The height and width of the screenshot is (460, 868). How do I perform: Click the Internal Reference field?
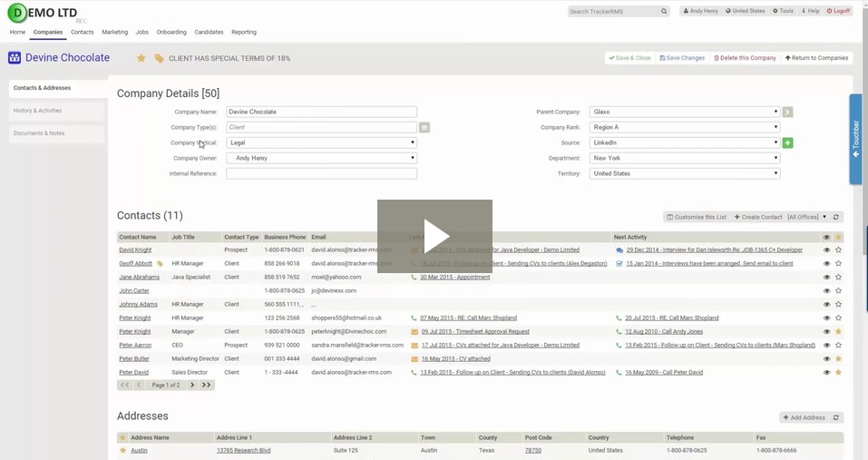321,174
